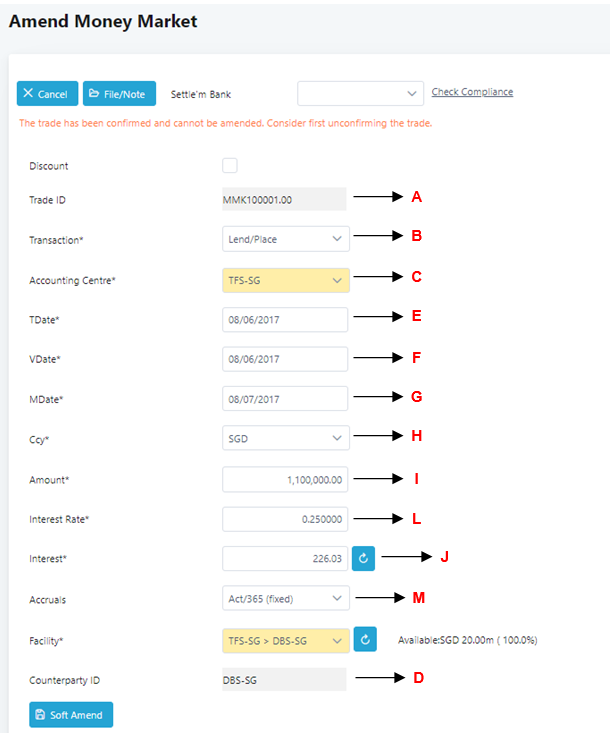Viewport: 610px width, 733px height.
Task: Open the Accruals dropdown Act/365 (fixed)
Action: tap(286, 598)
